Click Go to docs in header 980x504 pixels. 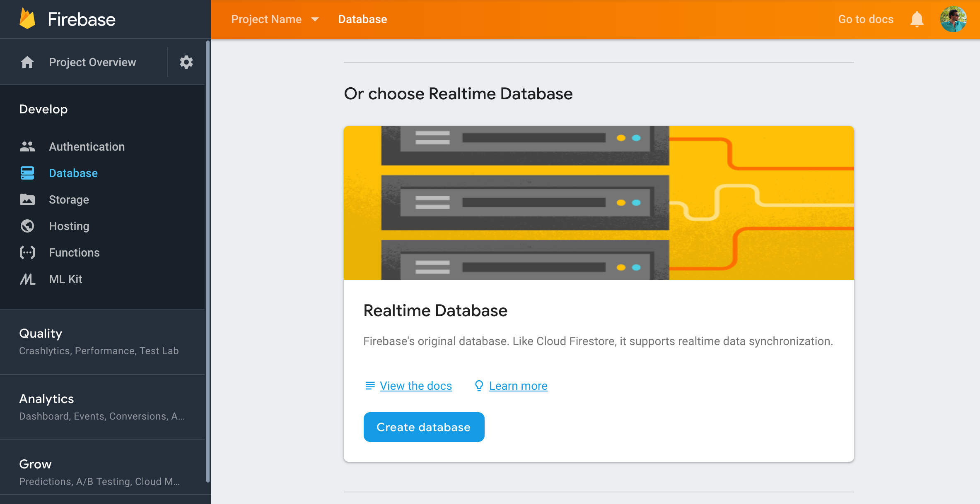point(866,19)
